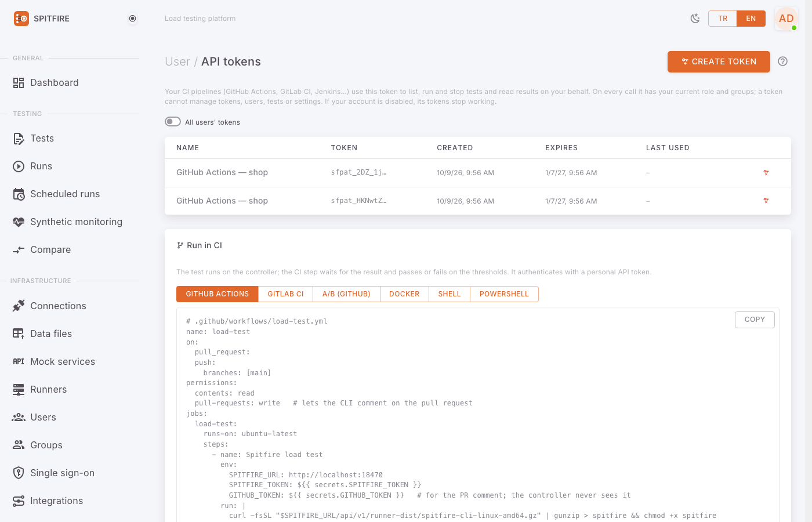812x522 pixels.
Task: Click the NAME column header
Action: 188,148
